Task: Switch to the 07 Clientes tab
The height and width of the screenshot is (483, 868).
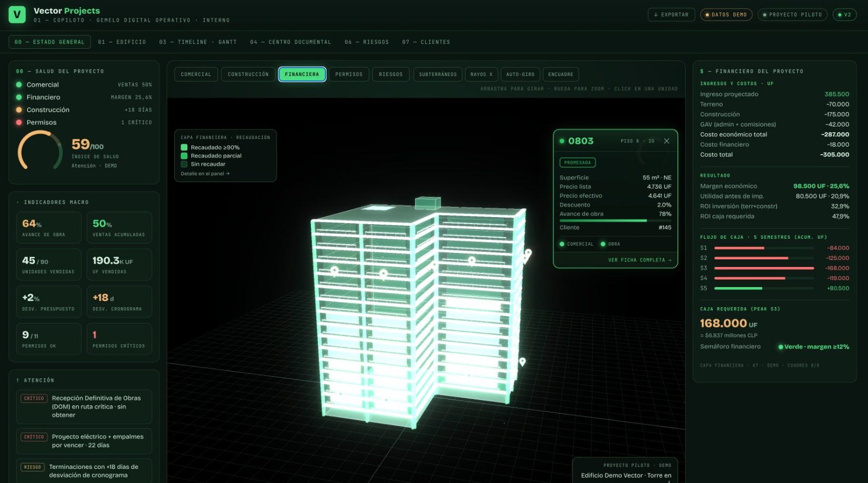Action: (426, 42)
